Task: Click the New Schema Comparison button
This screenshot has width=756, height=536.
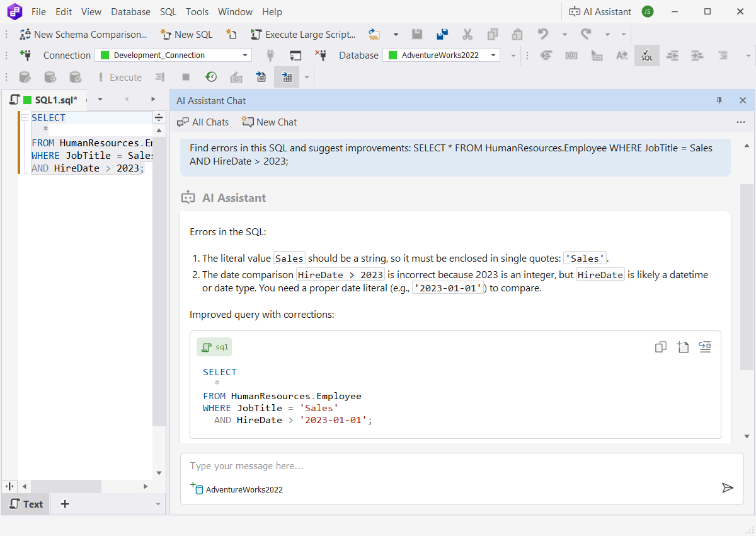Action: pyautogui.click(x=83, y=35)
